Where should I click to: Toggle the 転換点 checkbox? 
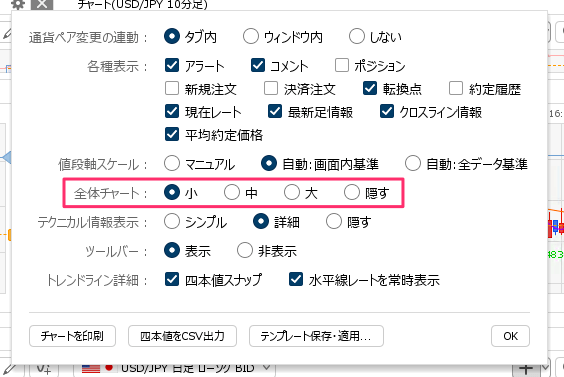pyautogui.click(x=370, y=88)
